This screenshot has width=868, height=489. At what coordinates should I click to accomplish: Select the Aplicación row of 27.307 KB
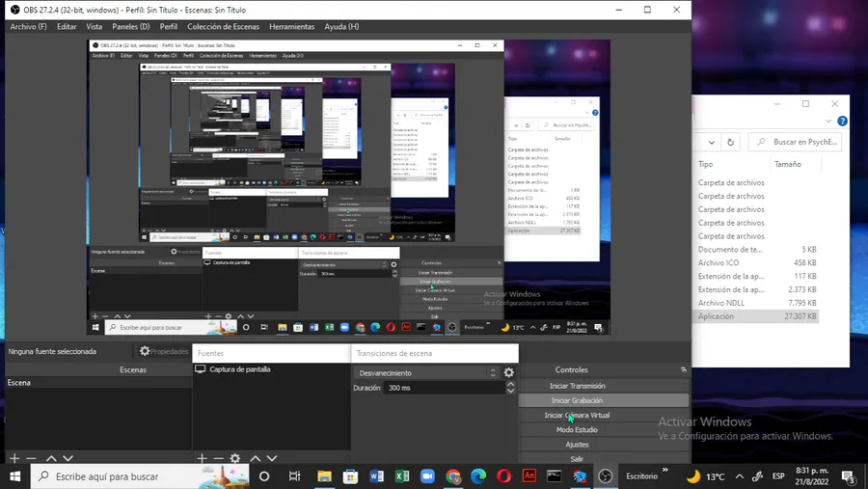pyautogui.click(x=757, y=316)
